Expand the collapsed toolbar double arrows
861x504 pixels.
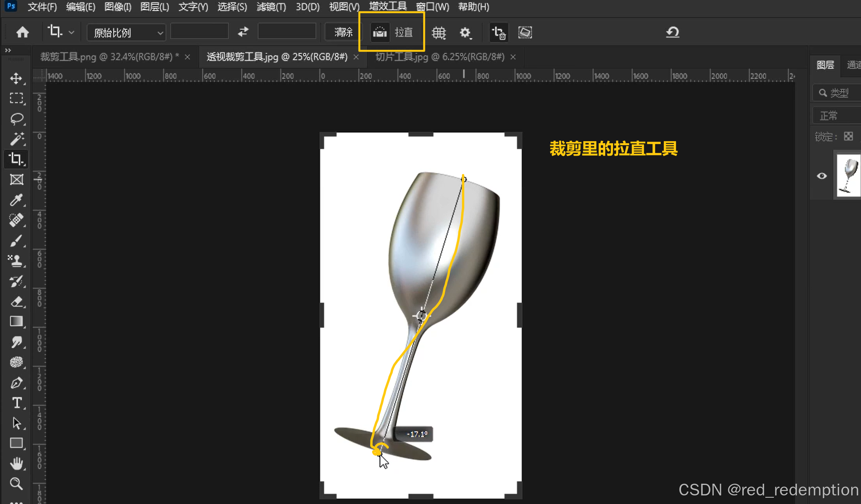click(8, 50)
